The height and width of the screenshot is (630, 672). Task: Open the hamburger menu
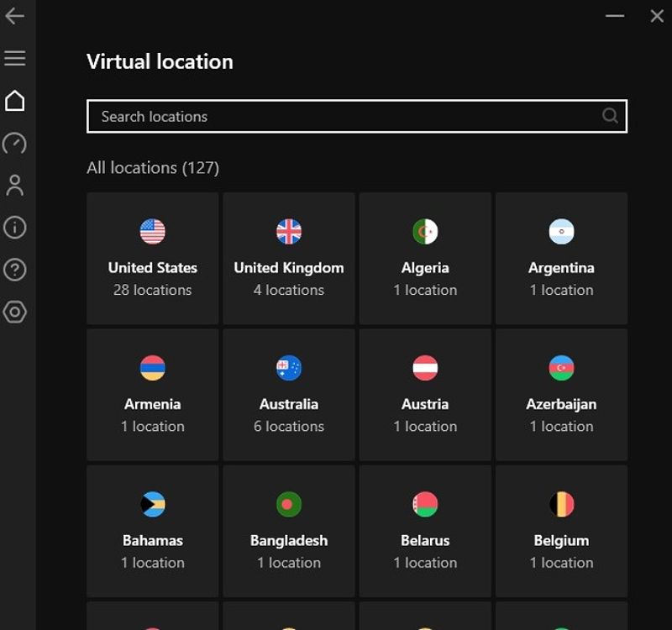(14, 58)
